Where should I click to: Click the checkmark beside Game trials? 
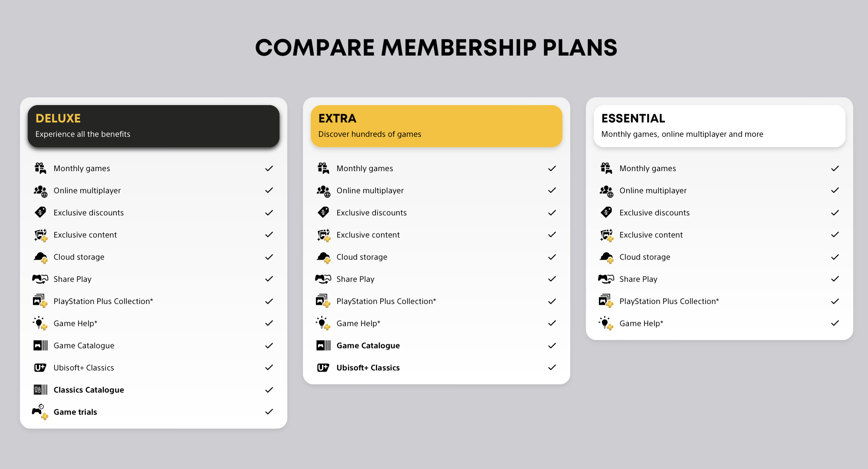tap(269, 412)
